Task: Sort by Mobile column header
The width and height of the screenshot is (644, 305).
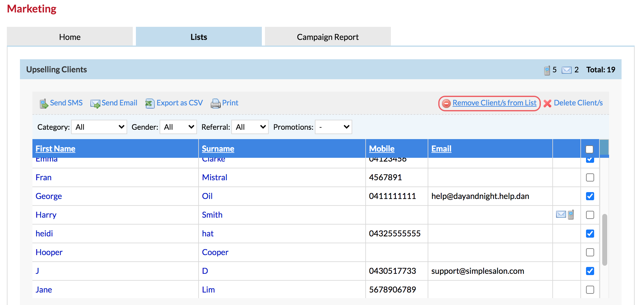Action: coord(382,149)
